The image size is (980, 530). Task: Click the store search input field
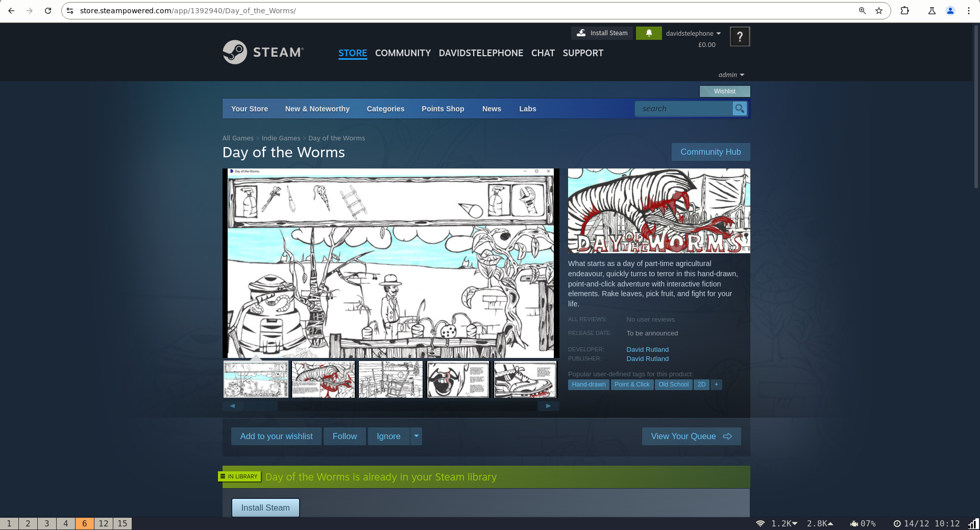point(684,109)
